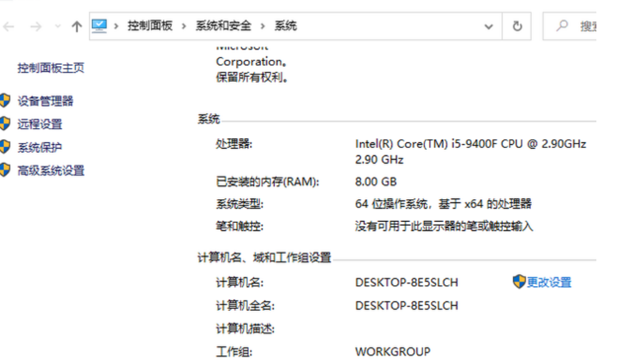Open the 控制面板主页 link
617x364 pixels.
[x=51, y=68]
